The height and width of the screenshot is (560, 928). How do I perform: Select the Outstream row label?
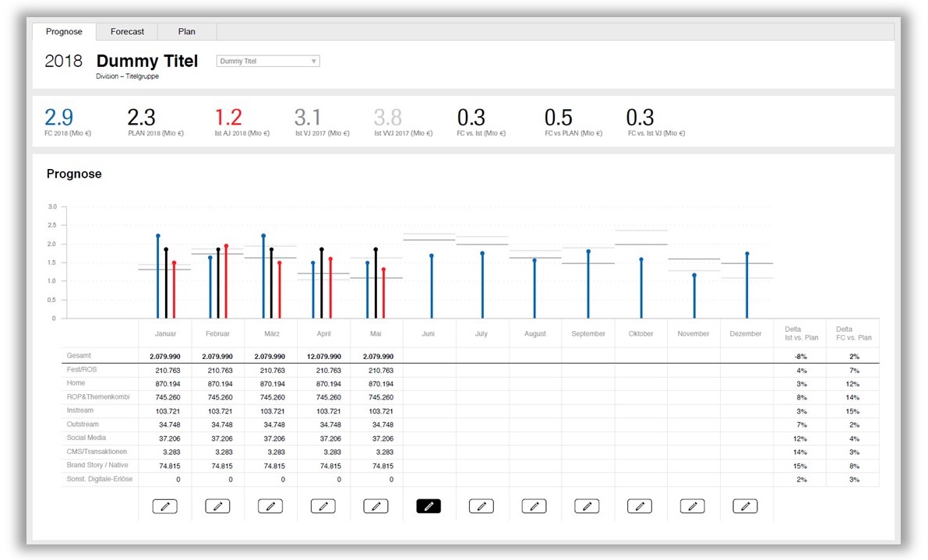[83, 424]
